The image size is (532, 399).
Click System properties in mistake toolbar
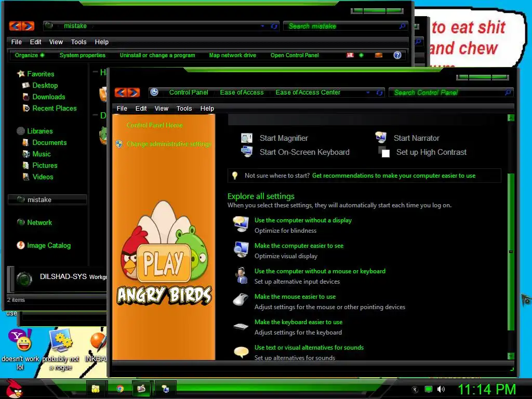point(83,55)
